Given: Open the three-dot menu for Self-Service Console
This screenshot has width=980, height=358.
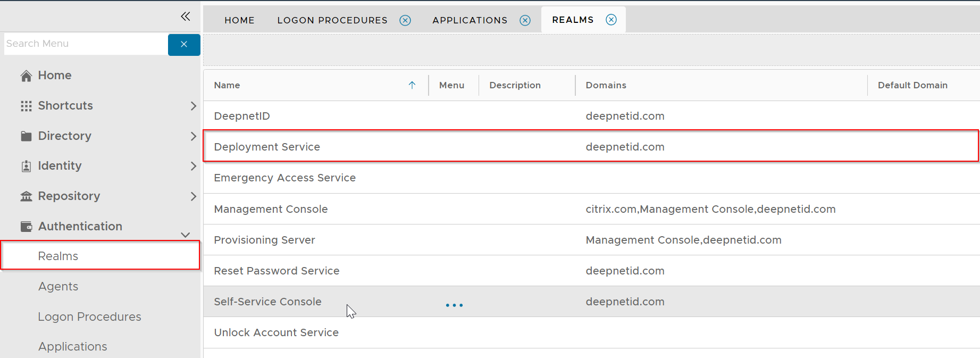Looking at the screenshot, I should pyautogui.click(x=454, y=305).
